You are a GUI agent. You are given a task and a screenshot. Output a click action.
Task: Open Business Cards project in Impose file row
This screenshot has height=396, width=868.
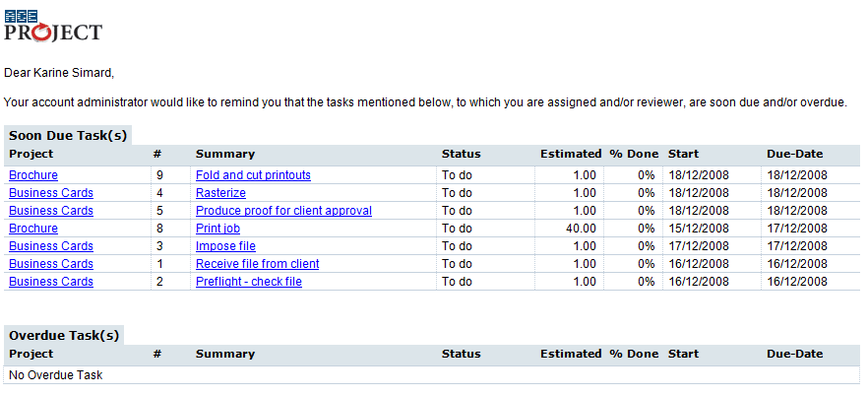click(51, 246)
